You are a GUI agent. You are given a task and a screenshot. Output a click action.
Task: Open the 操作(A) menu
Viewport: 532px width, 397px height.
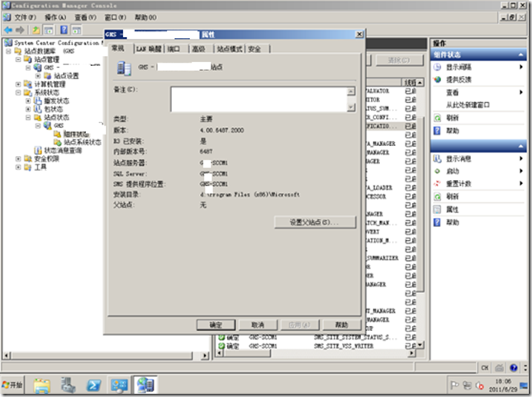(55, 17)
